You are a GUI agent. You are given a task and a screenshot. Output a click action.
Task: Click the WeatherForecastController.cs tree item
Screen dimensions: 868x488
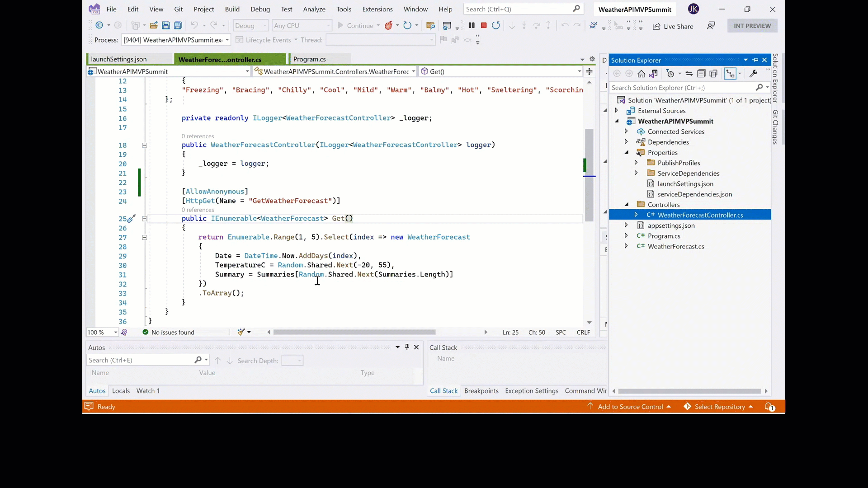(x=700, y=215)
